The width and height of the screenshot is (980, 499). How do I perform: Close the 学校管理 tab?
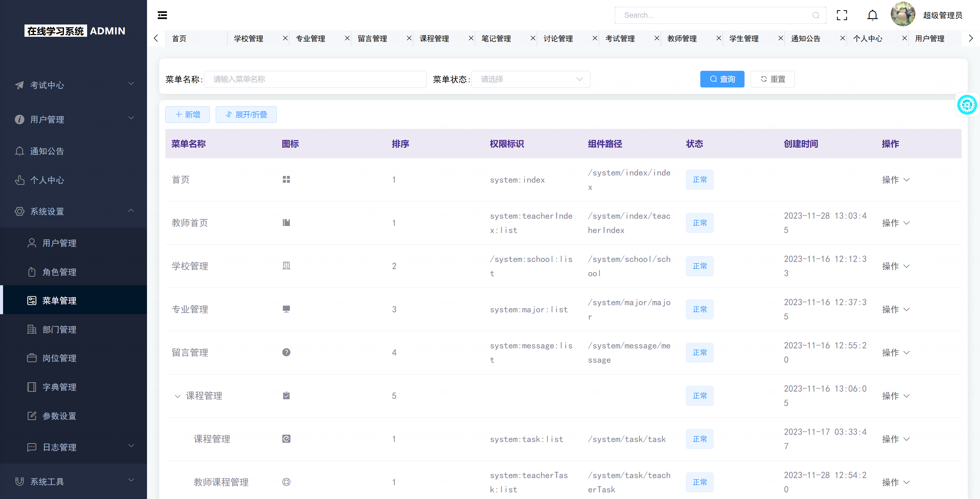pos(285,38)
